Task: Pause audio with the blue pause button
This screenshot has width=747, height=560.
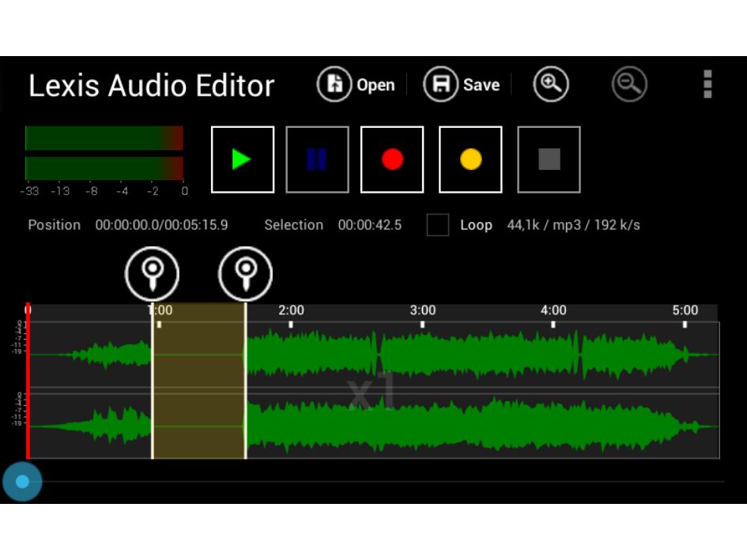Action: [x=317, y=160]
